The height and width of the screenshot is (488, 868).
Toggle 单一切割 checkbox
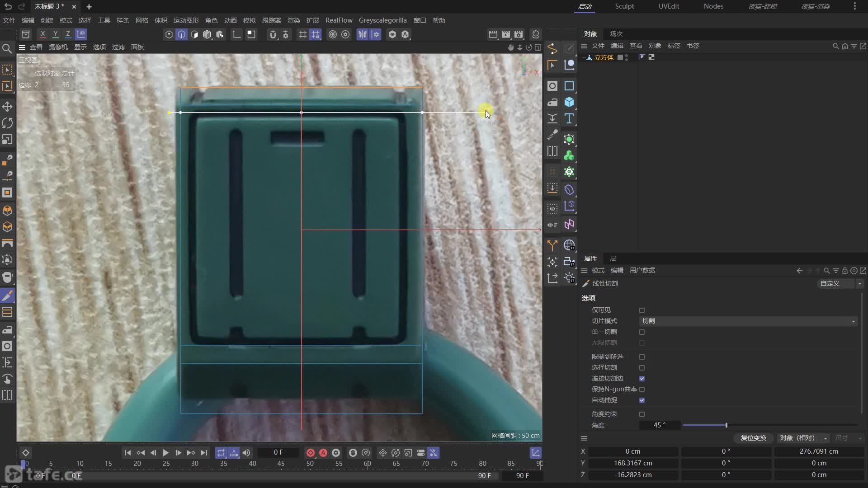pos(642,332)
